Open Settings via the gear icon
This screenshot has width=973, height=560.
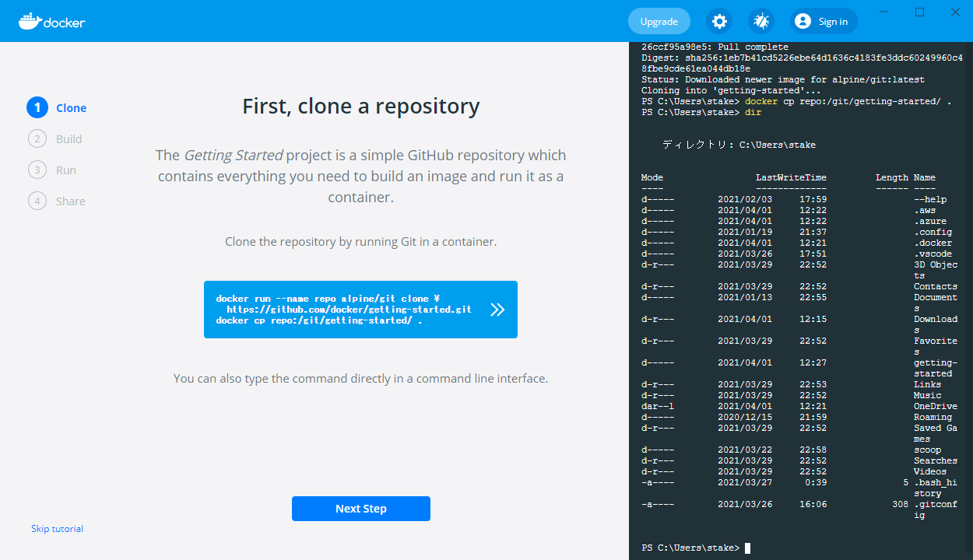pos(719,21)
